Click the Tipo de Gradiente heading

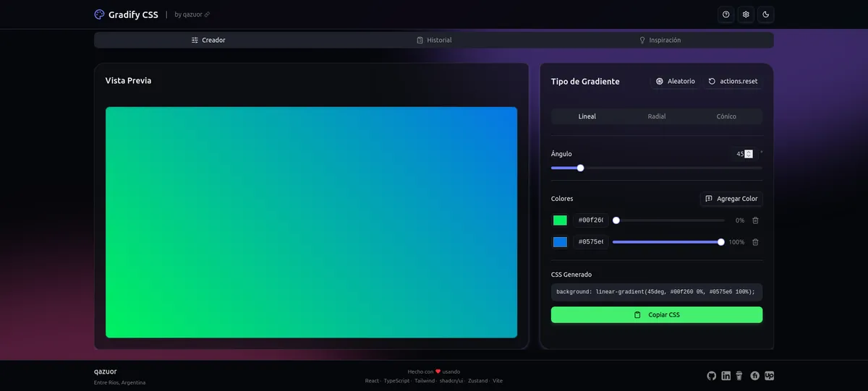tap(585, 82)
